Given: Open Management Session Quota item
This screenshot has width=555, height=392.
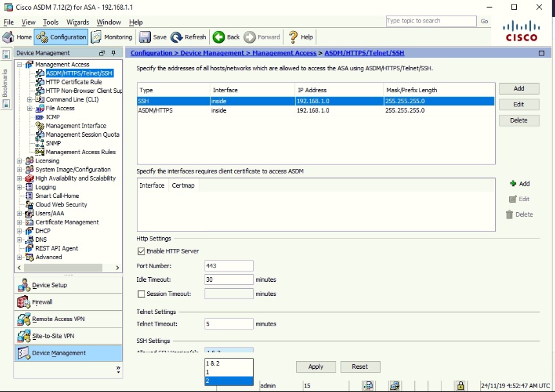Looking at the screenshot, I should pos(83,135).
